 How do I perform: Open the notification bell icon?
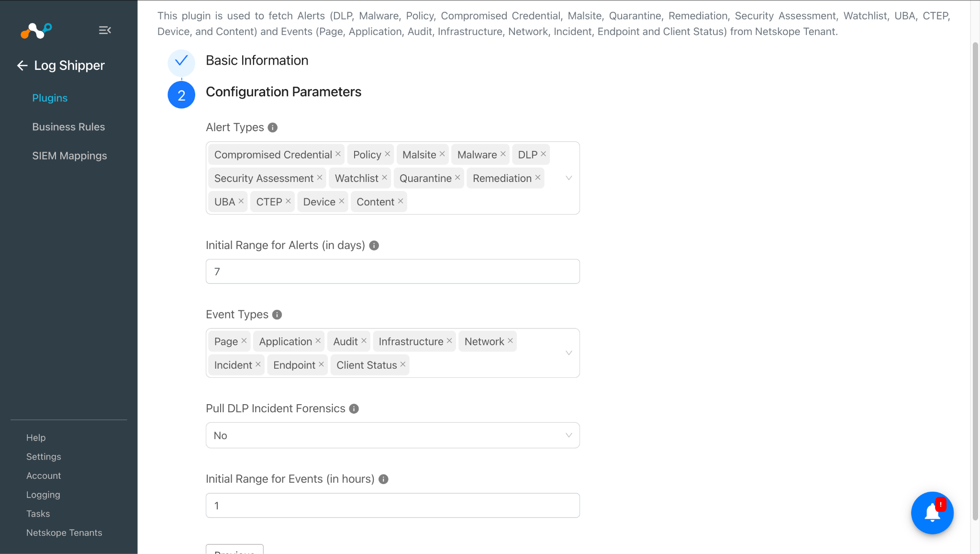932,513
